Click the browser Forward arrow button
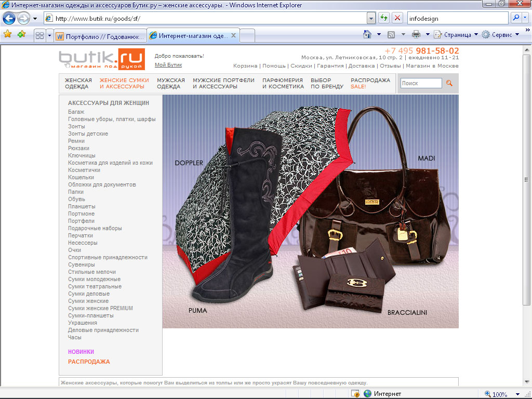Viewport: 532px width, 399px height. [x=23, y=18]
